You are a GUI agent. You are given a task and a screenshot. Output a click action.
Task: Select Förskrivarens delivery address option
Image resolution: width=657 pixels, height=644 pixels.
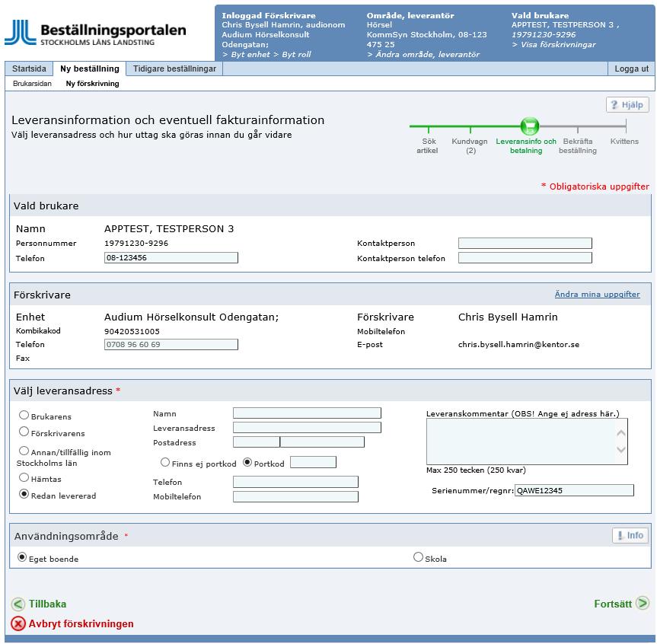[x=24, y=432]
